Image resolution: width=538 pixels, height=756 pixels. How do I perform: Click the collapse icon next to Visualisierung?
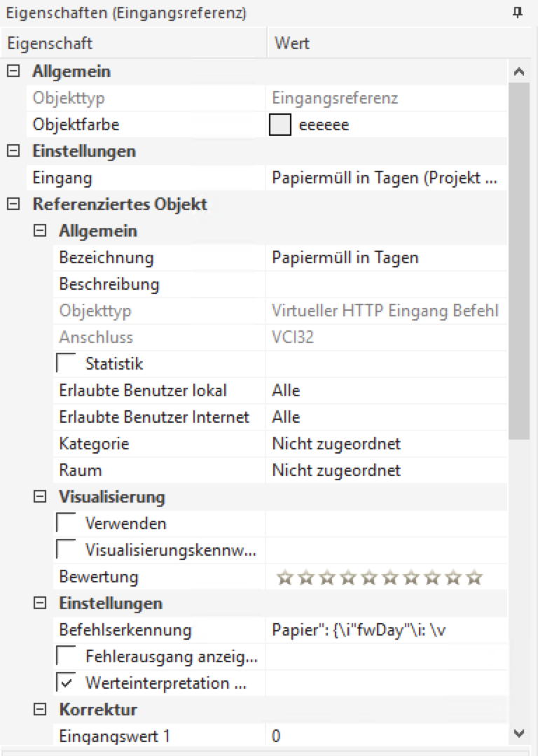(39, 497)
